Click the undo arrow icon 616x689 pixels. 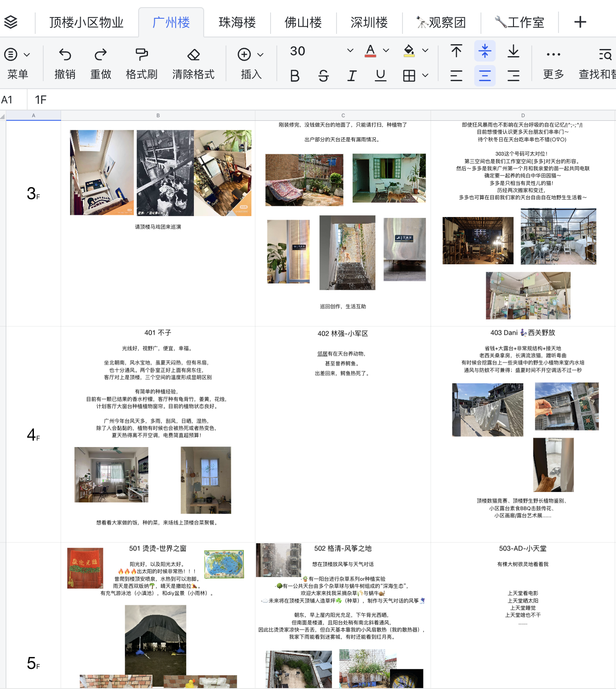[65, 55]
